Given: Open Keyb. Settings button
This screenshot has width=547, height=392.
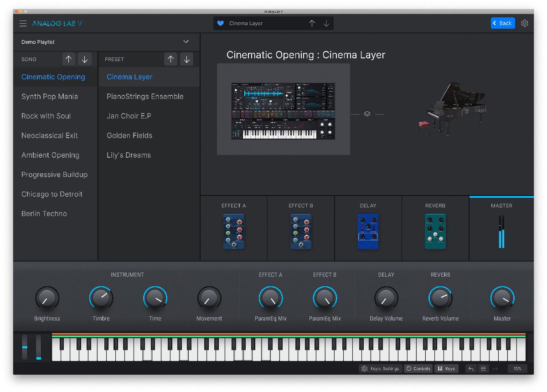Looking at the screenshot, I should click(x=381, y=369).
